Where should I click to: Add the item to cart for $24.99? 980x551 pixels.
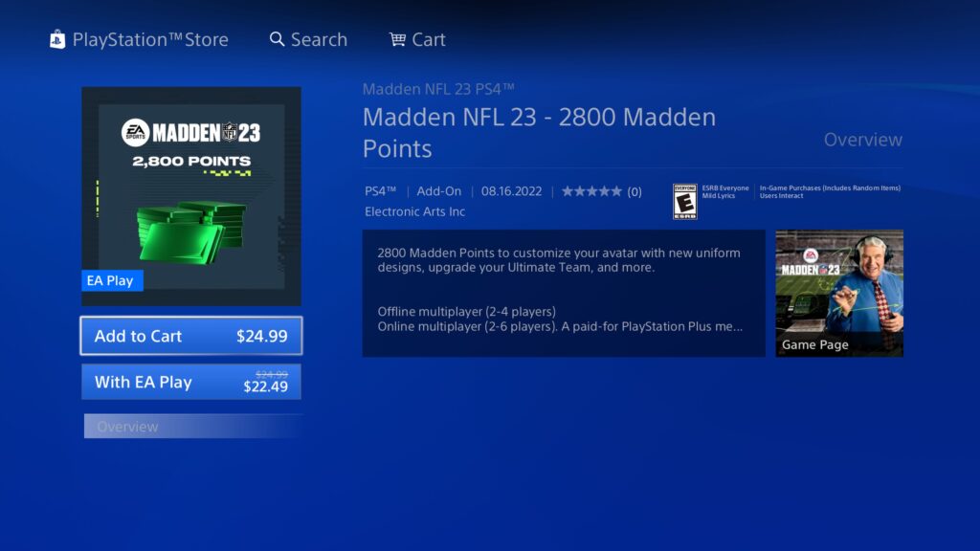point(191,336)
